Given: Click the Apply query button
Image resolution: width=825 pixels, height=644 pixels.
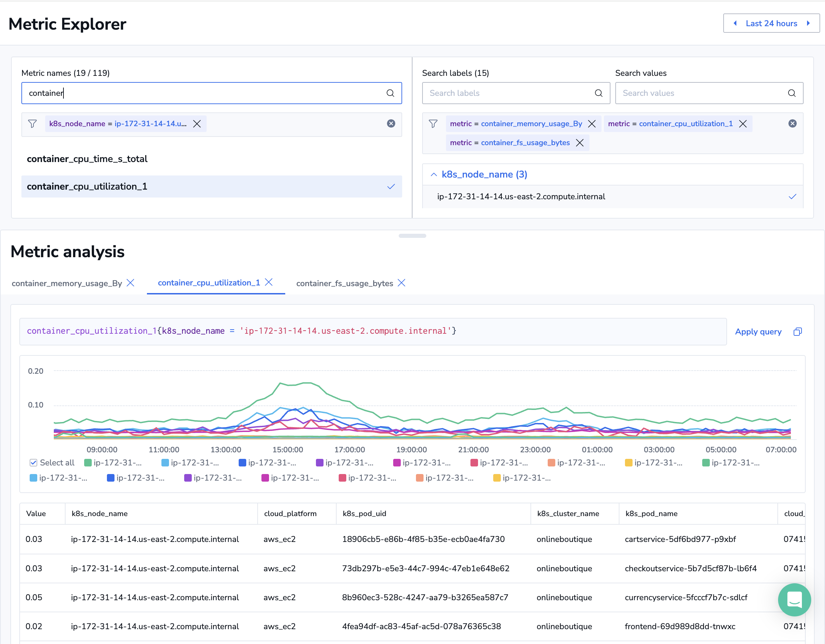Looking at the screenshot, I should tap(758, 331).
